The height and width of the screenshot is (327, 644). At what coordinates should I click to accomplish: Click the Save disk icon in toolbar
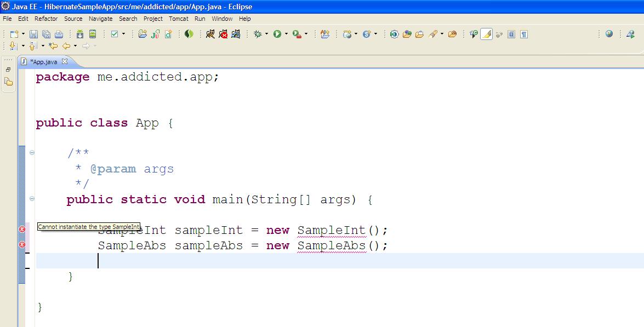[33, 35]
